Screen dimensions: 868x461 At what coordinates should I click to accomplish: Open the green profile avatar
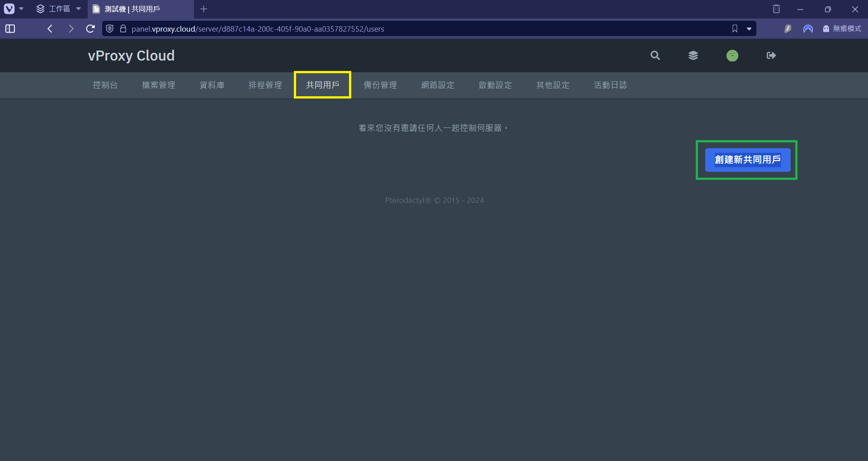click(x=732, y=56)
